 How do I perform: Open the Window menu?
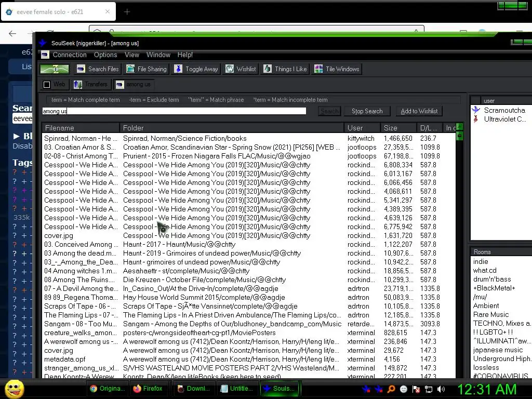pos(158,55)
